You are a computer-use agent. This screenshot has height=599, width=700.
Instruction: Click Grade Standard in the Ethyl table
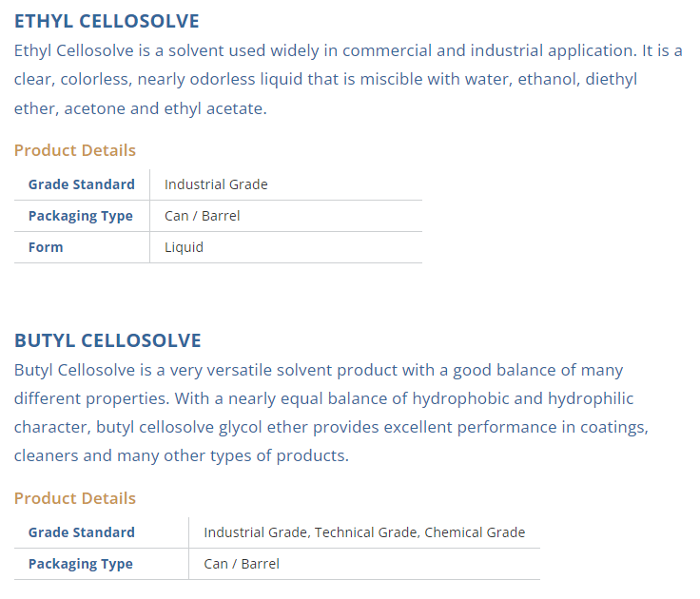(x=82, y=184)
